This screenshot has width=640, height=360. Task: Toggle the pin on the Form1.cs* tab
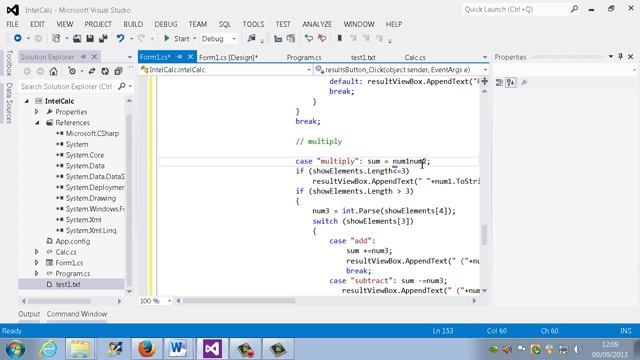pyautogui.click(x=180, y=57)
